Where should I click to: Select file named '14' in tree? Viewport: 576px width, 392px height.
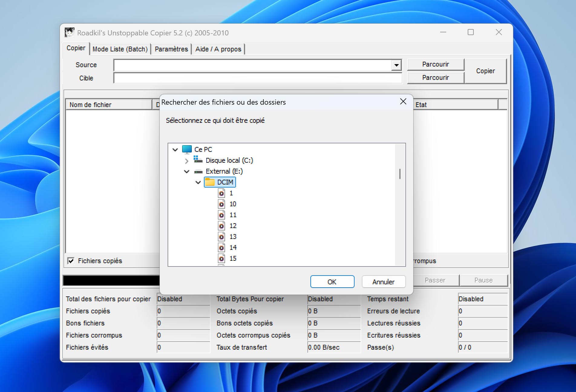233,247
